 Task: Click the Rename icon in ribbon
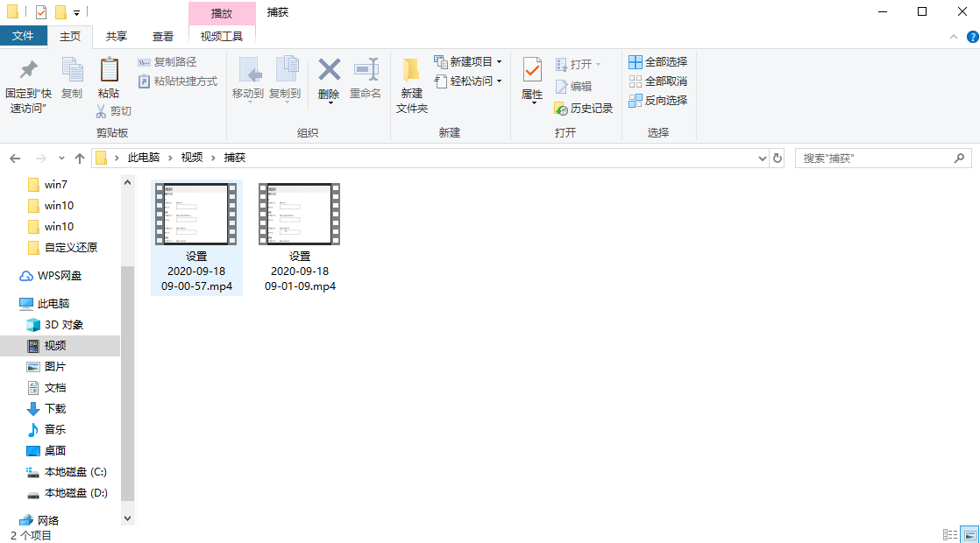coord(366,70)
